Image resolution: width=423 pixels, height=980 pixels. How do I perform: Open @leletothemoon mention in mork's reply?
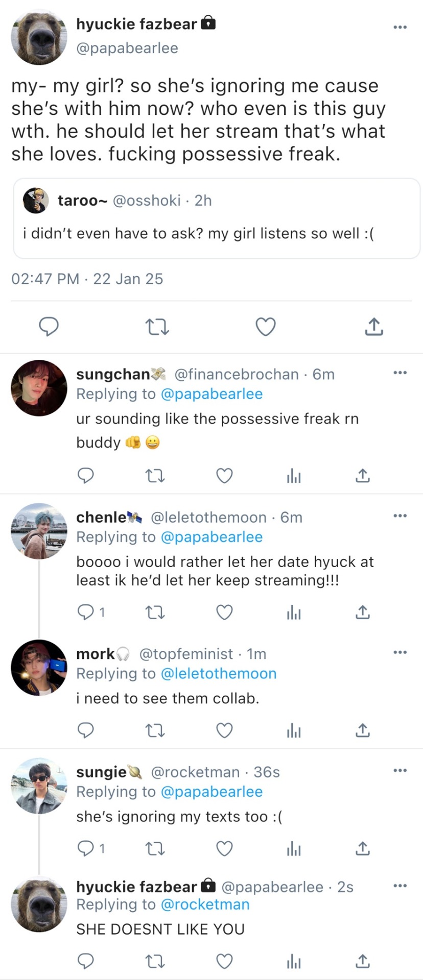[218, 674]
